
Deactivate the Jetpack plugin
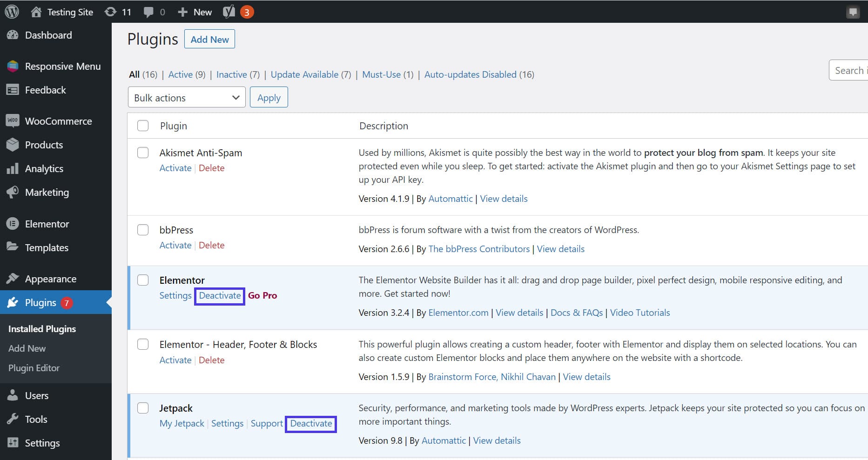tap(310, 423)
